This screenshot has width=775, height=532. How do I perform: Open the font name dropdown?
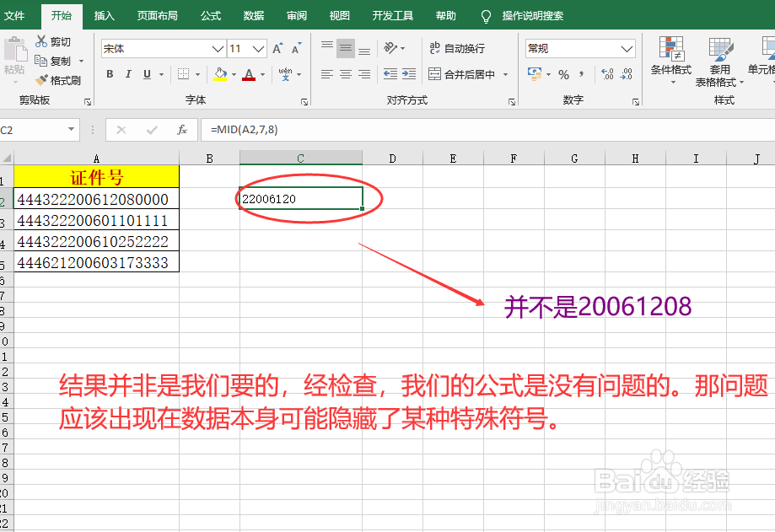click(x=217, y=48)
